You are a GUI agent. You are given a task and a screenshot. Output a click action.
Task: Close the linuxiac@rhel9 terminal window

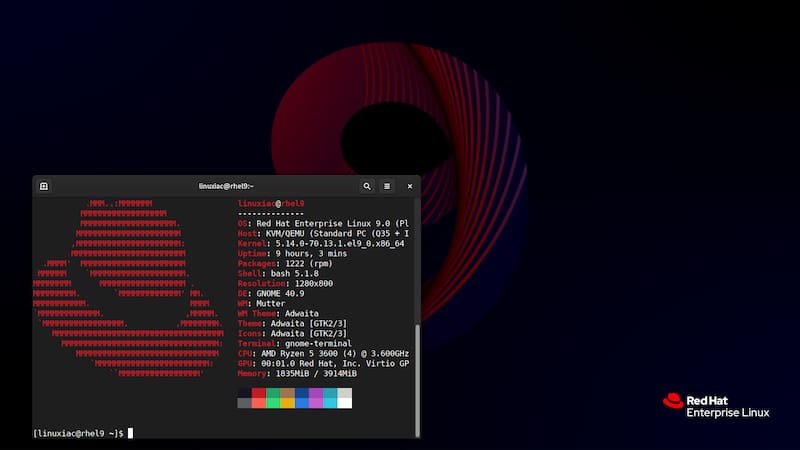[410, 186]
